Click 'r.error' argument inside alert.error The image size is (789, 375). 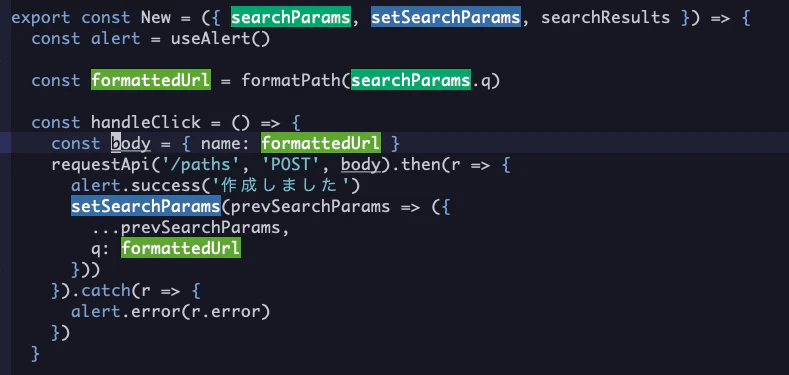point(225,312)
